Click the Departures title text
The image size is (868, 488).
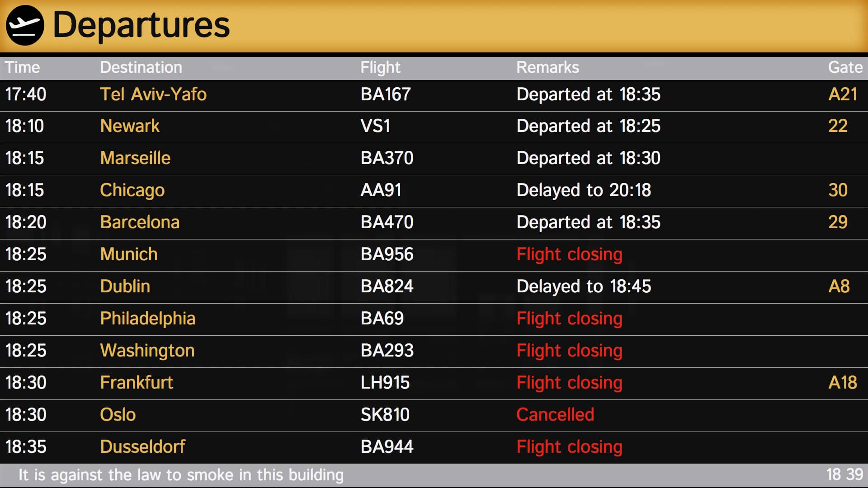tap(141, 25)
